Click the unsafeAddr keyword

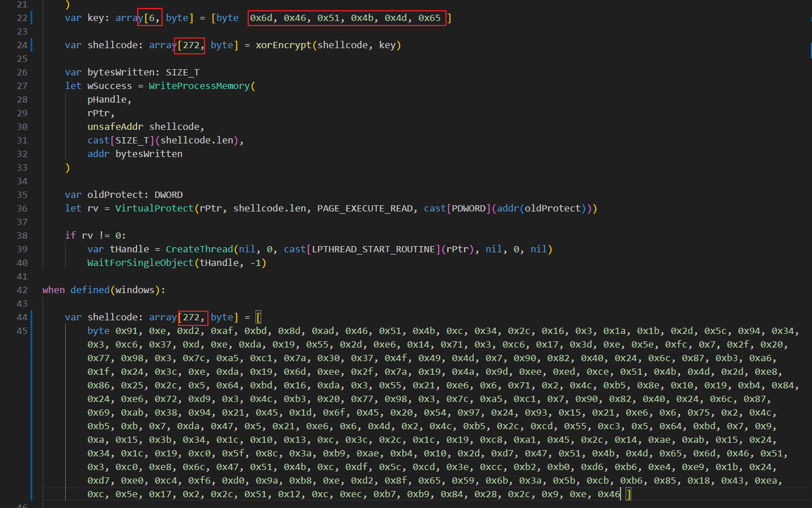(115, 127)
